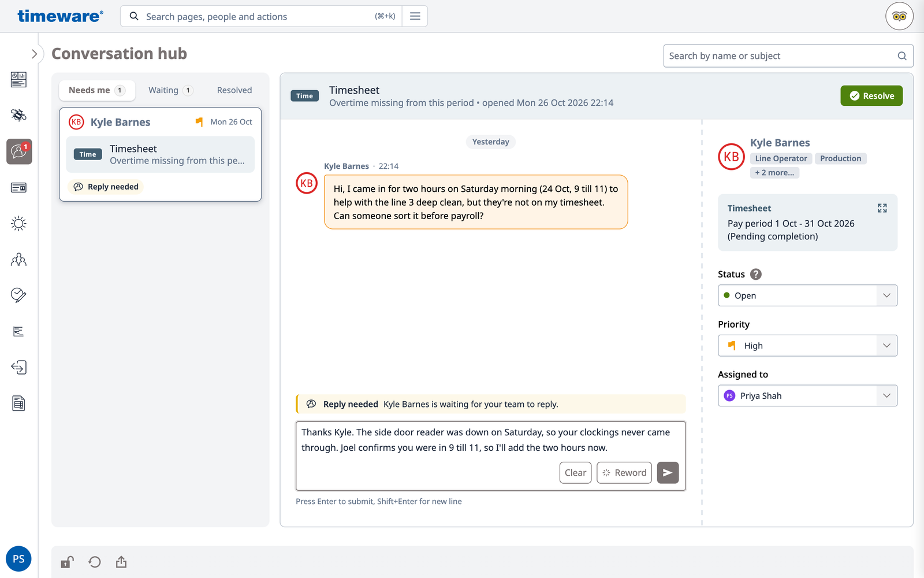Image resolution: width=924 pixels, height=578 pixels.
Task: Click the Search by name or subject field
Action: click(x=788, y=56)
